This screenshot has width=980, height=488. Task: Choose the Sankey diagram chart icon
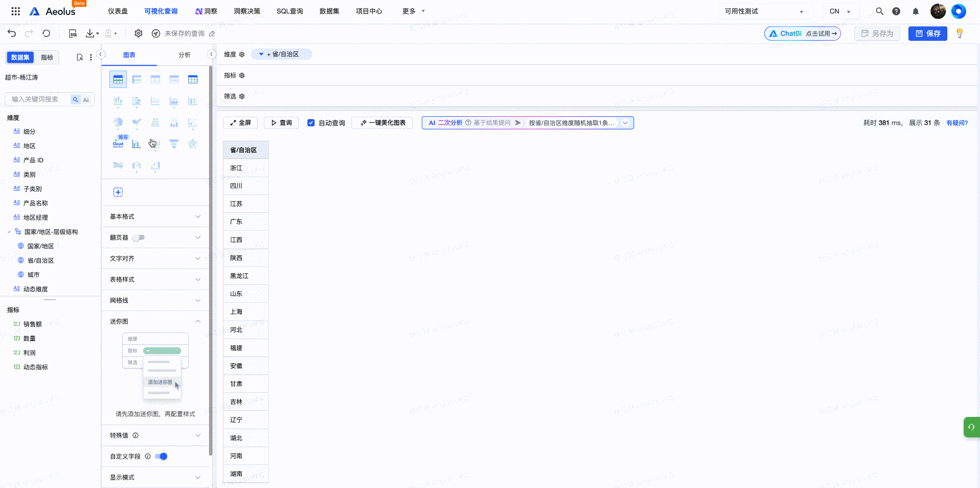point(118,165)
